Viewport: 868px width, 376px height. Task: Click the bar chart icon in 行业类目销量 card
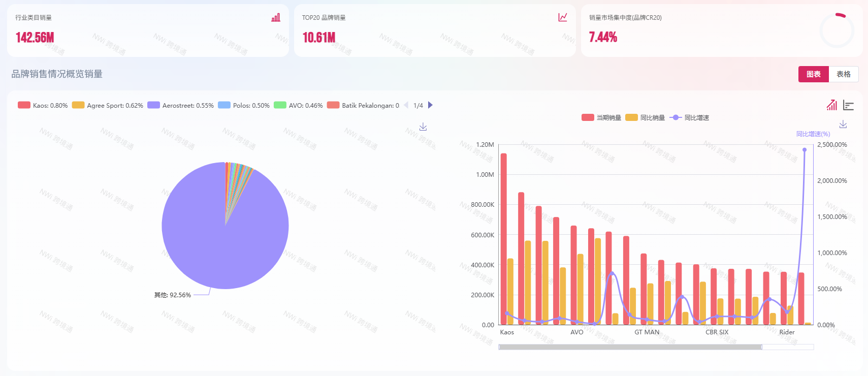276,18
